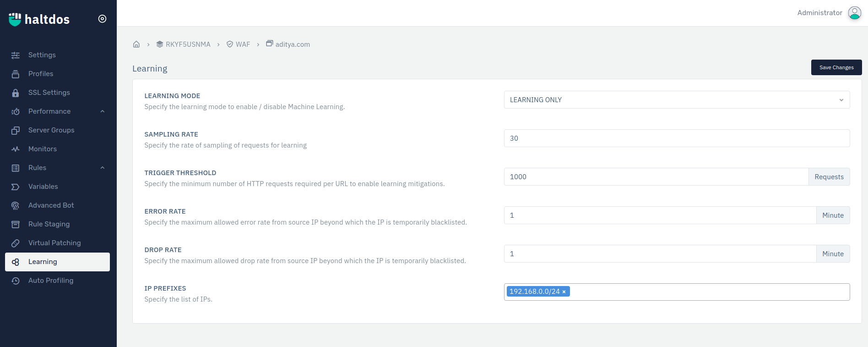The width and height of the screenshot is (868, 347).
Task: Click the sidebar collapse target icon
Action: click(x=102, y=19)
